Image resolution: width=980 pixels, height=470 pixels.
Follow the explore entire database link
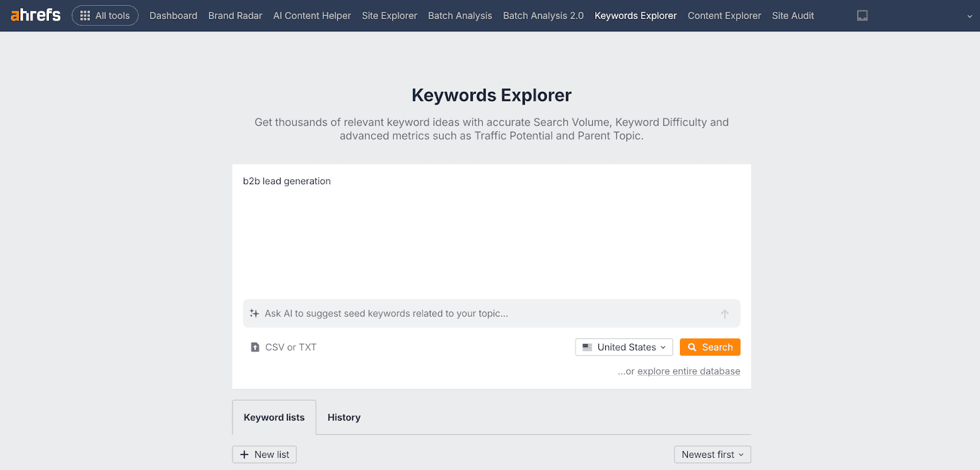(x=688, y=371)
